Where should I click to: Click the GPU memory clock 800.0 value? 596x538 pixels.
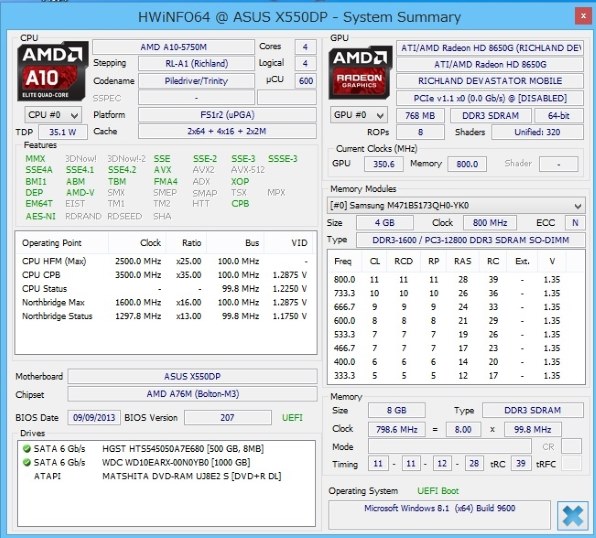point(467,164)
